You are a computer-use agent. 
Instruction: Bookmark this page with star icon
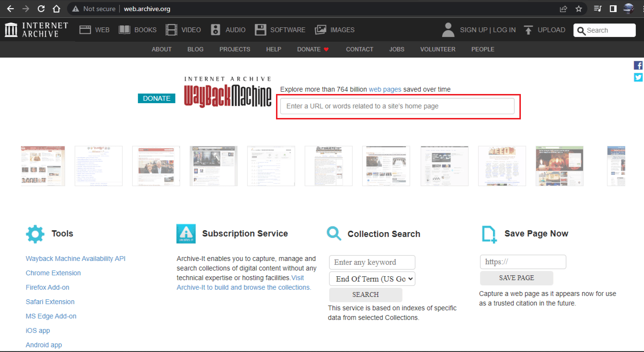579,9
